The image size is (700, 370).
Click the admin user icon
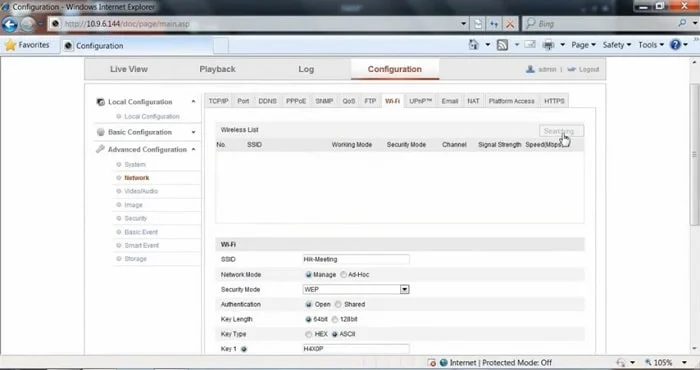click(x=530, y=69)
